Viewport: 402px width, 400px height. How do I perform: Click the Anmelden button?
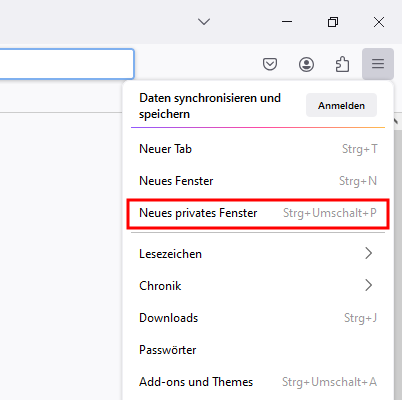pos(341,105)
